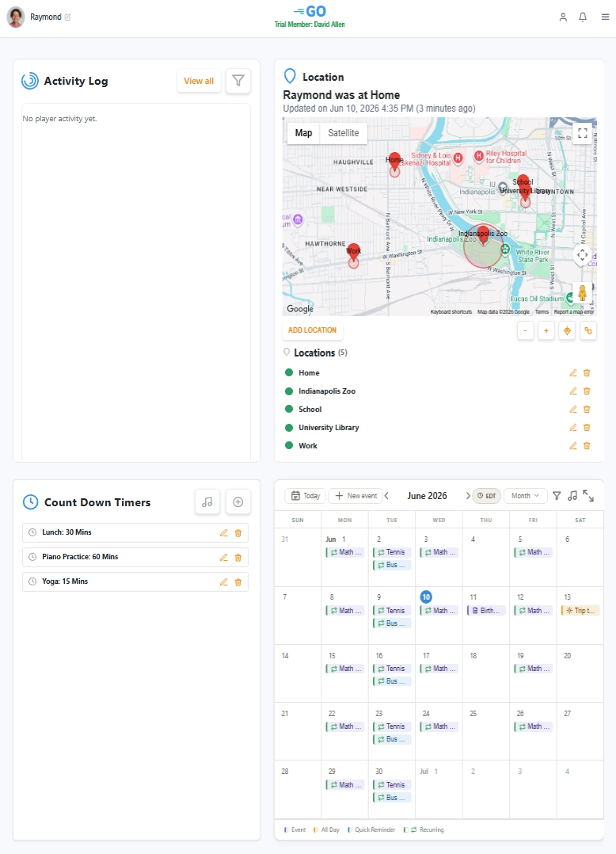Click the add countdown timer plus icon
The image size is (616, 854).
tap(238, 502)
